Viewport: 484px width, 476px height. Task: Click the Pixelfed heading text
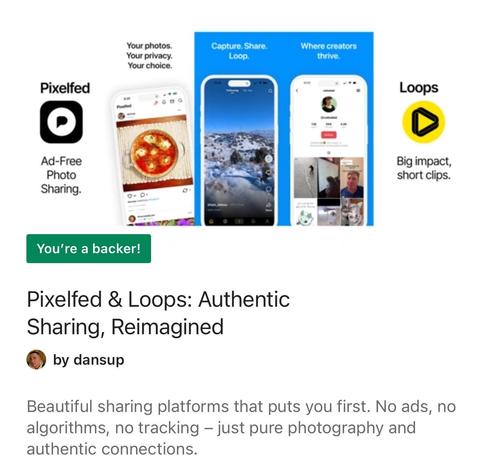65,88
